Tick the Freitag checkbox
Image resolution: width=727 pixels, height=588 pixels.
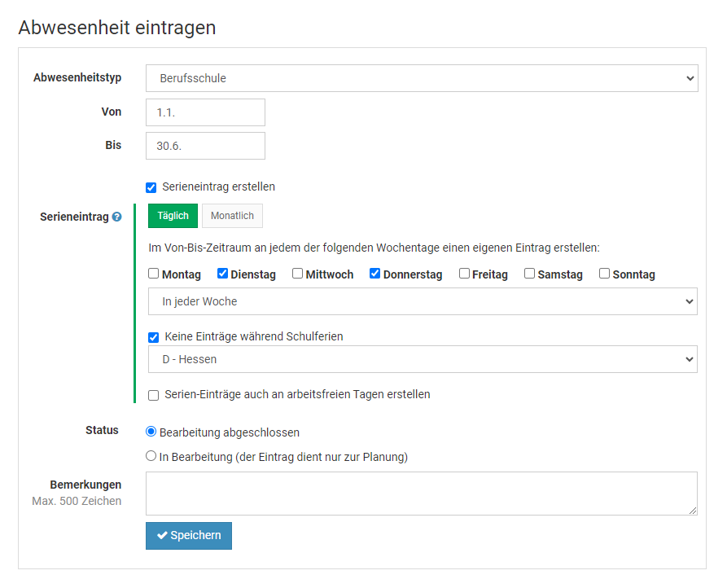point(464,274)
